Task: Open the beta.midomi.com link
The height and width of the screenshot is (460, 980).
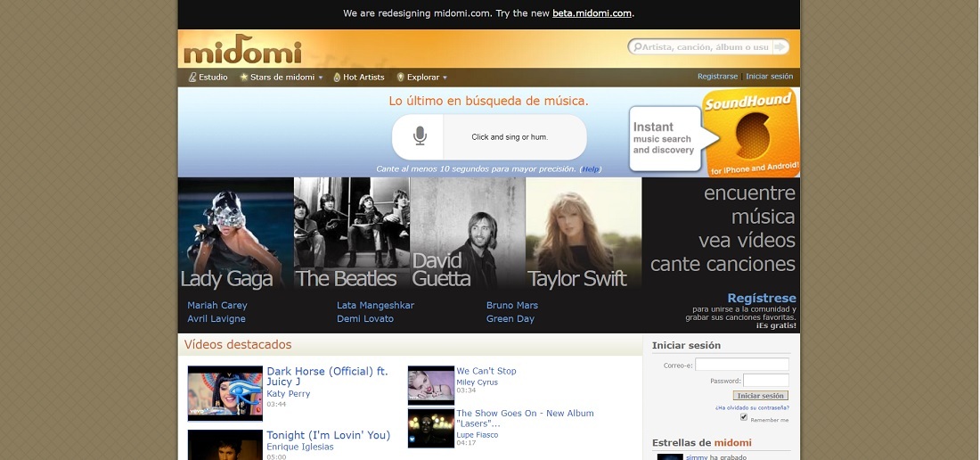Action: pyautogui.click(x=592, y=13)
